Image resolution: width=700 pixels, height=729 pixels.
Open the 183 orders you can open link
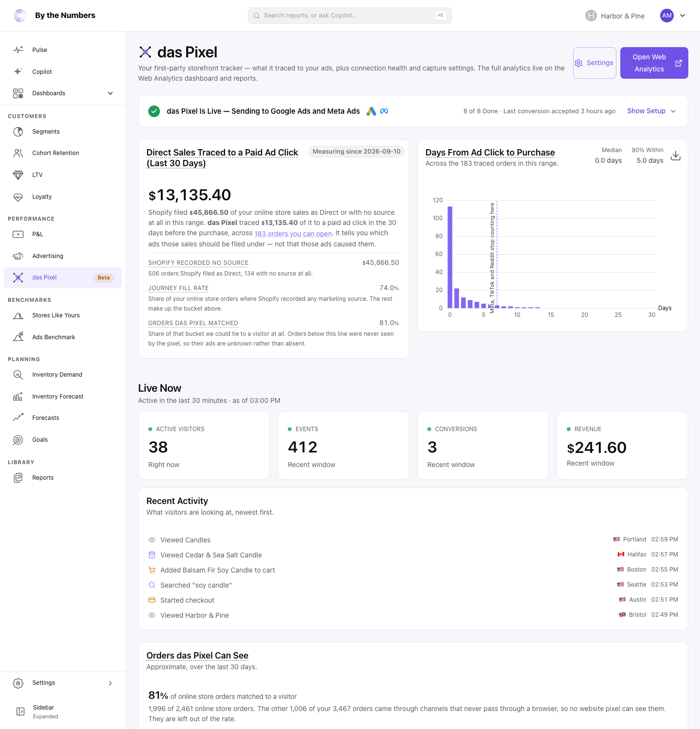point(293,234)
